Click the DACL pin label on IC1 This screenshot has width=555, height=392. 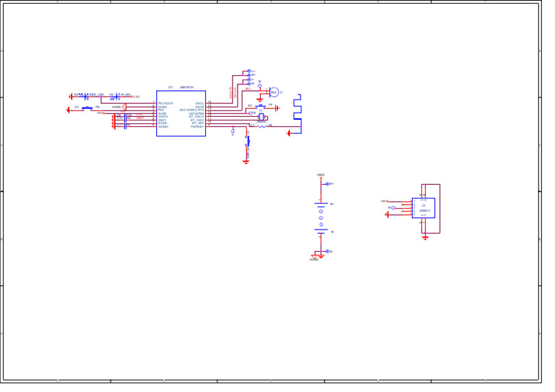tap(200, 103)
